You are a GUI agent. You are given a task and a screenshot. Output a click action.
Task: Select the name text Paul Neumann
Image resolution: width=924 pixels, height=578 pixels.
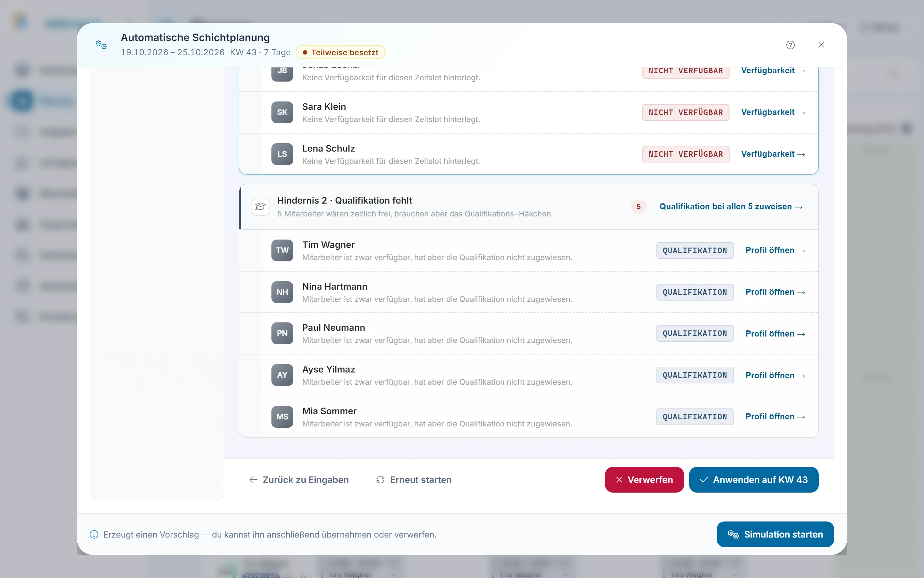tap(333, 328)
